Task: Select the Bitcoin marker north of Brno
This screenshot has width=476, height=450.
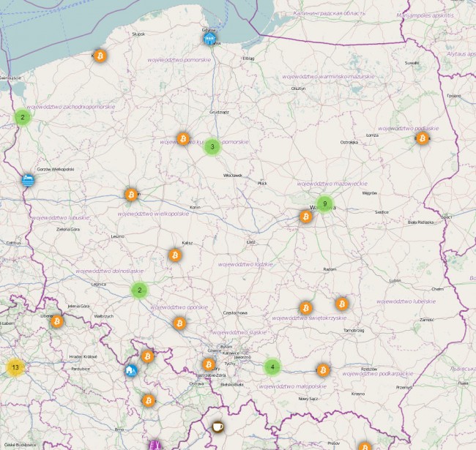Action: point(149,400)
